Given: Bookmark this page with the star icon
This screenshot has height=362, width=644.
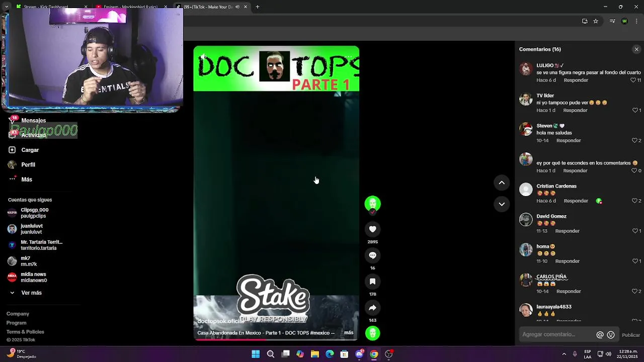Looking at the screenshot, I should pos(596,21).
